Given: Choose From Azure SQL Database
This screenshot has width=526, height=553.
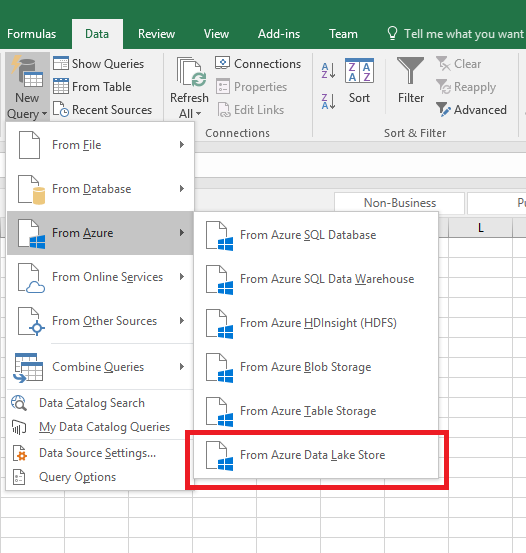Looking at the screenshot, I should point(316,235).
